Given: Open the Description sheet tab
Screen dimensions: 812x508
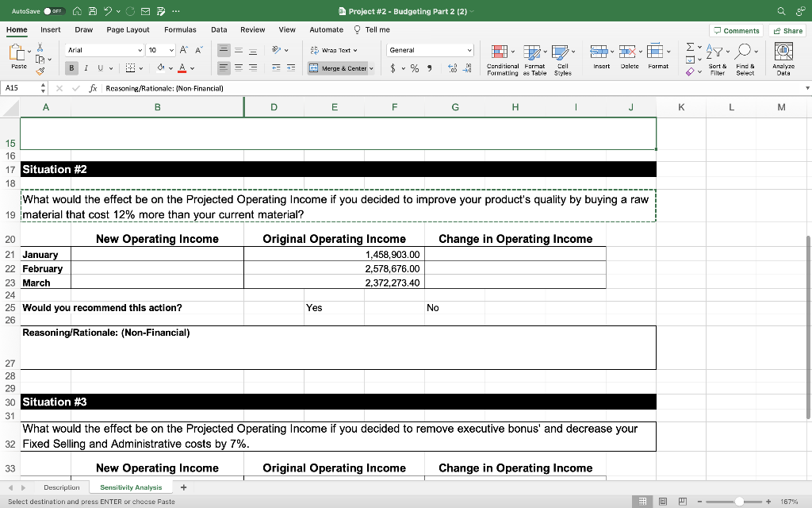Looking at the screenshot, I should coord(62,487).
